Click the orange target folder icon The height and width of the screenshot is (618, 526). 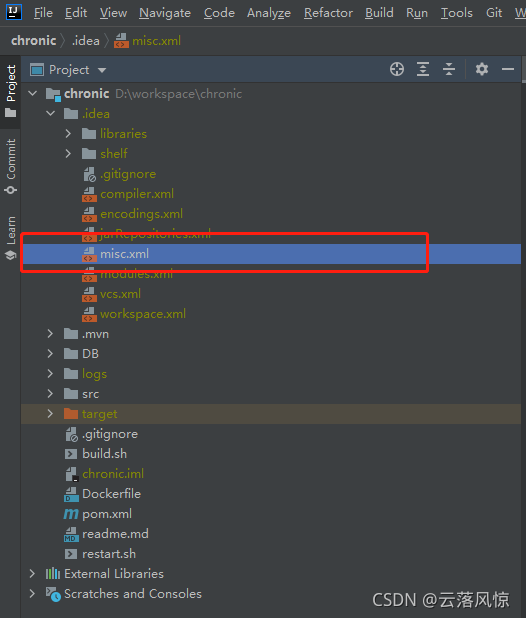click(x=71, y=414)
